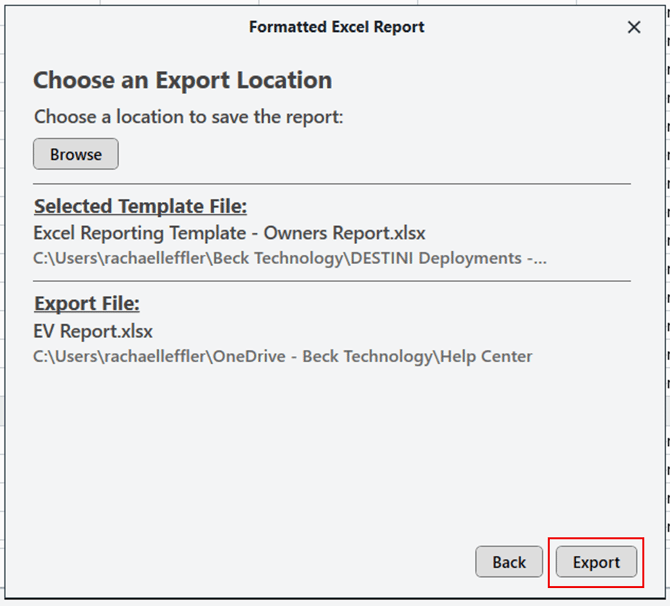The height and width of the screenshot is (606, 670).
Task: Click the Browse button
Action: 76,154
